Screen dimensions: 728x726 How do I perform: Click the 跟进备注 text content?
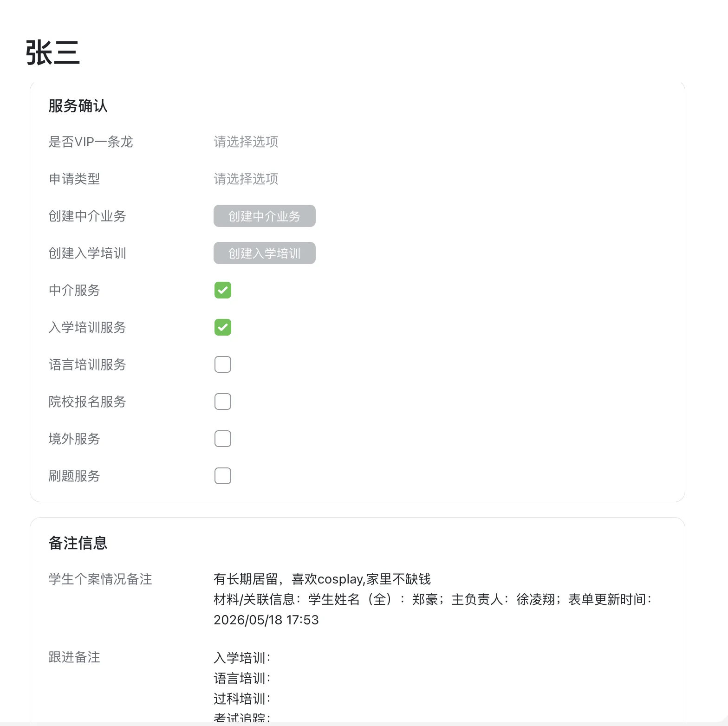coord(242,688)
